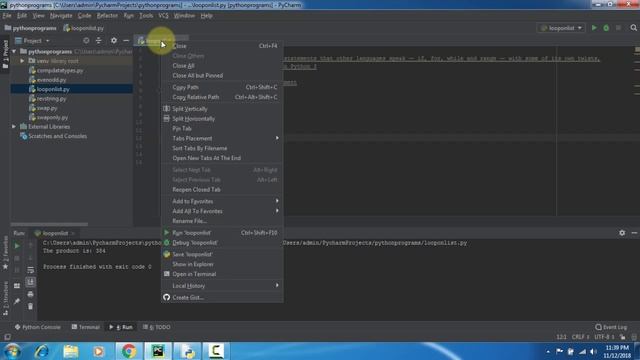Choose Copy Path from context menu
Screen dimensions: 640x360
[x=222, y=87]
